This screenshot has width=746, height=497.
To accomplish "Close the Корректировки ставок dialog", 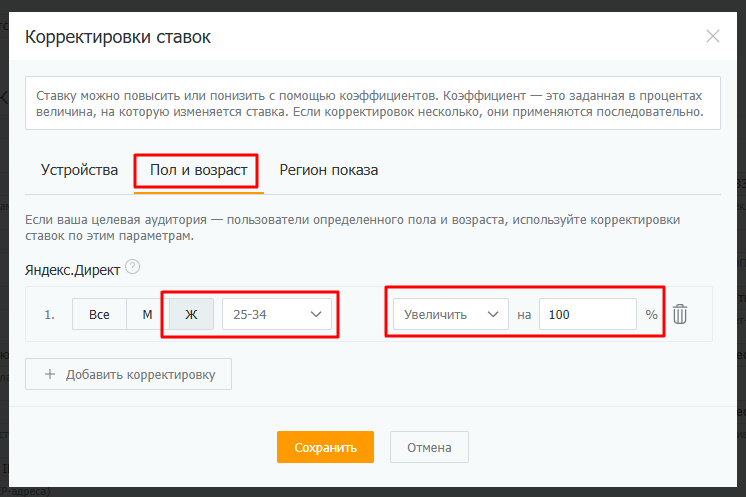I will pyautogui.click(x=712, y=36).
